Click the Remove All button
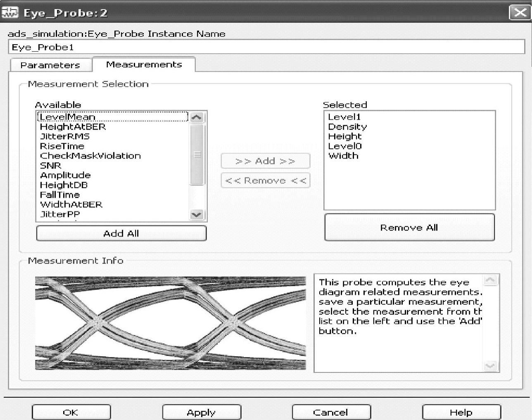532x420 pixels. [x=409, y=228]
